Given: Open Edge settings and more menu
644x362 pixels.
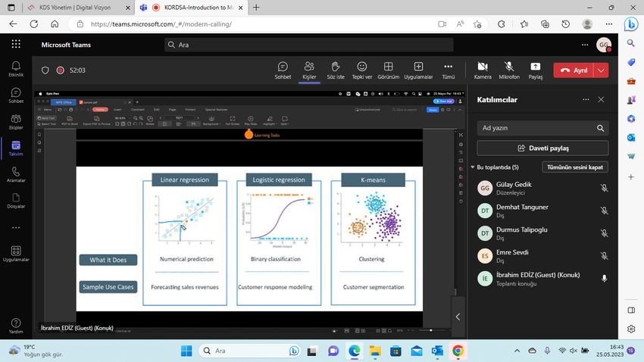Looking at the screenshot, I should pos(609,24).
